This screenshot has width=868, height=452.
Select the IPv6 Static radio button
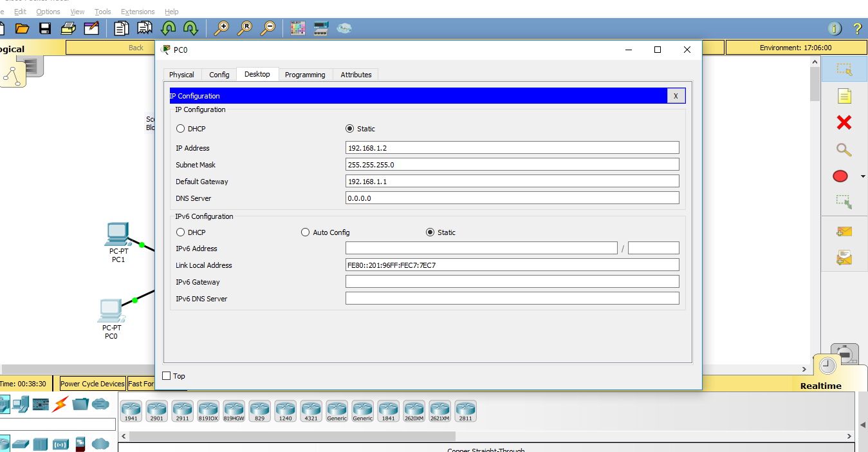tap(430, 232)
